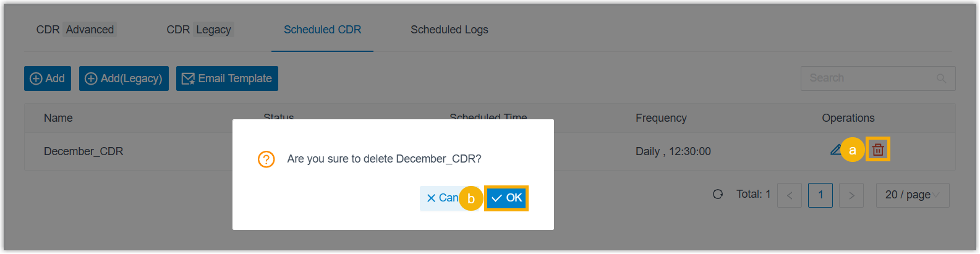Click the pencil edit icon for December_CDR
The height and width of the screenshot is (254, 980).
[x=835, y=150]
